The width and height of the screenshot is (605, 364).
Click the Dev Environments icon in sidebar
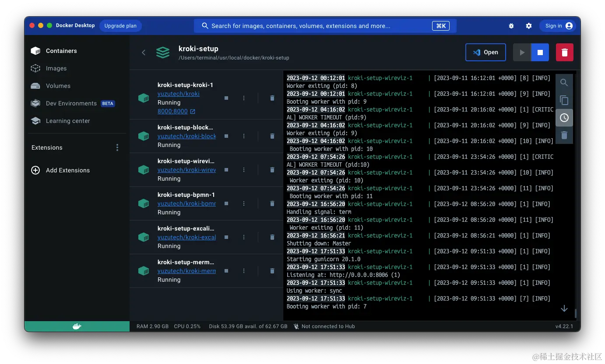click(x=35, y=103)
